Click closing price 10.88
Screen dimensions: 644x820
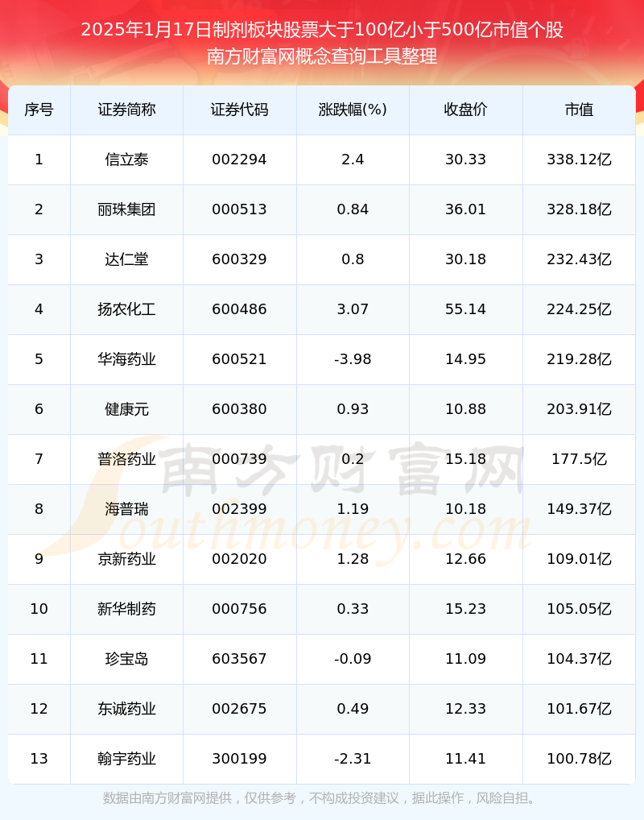466,409
